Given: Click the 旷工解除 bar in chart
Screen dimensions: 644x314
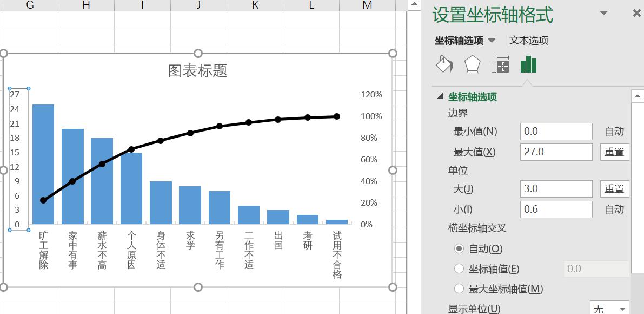Looking at the screenshot, I should pyautogui.click(x=43, y=165).
